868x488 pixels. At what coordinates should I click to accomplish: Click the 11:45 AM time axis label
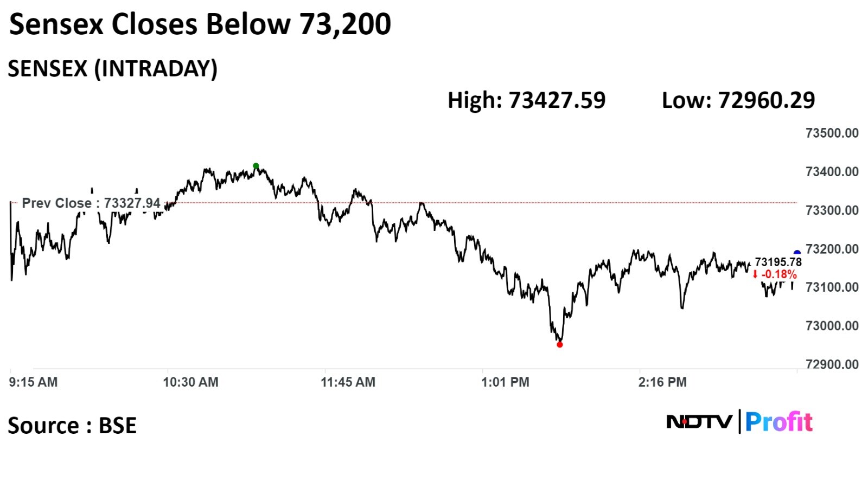[x=348, y=382]
